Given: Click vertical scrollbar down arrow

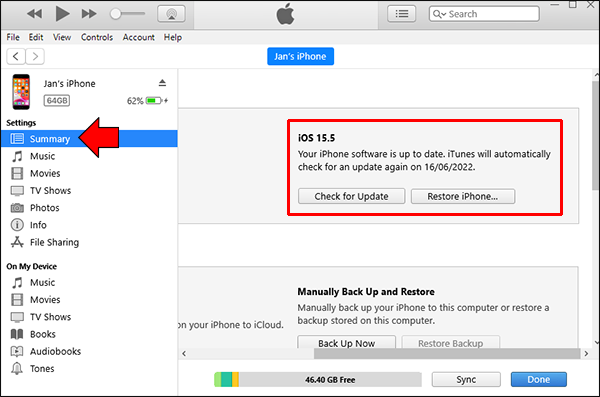Looking at the screenshot, I should (x=596, y=342).
